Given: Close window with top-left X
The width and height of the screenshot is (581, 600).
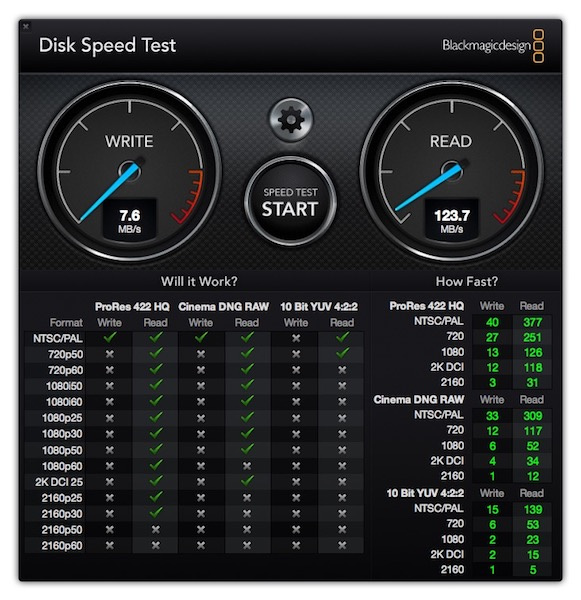Looking at the screenshot, I should click(x=26, y=26).
